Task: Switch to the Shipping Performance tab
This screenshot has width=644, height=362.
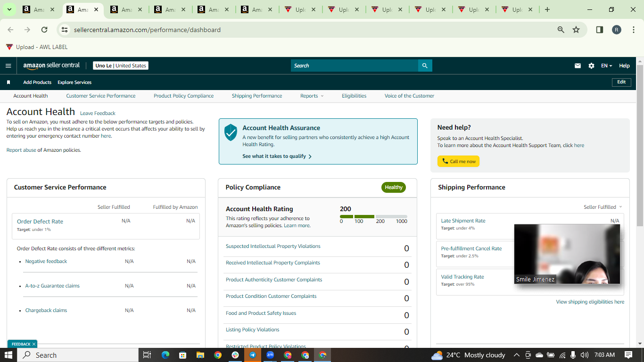Action: click(257, 96)
